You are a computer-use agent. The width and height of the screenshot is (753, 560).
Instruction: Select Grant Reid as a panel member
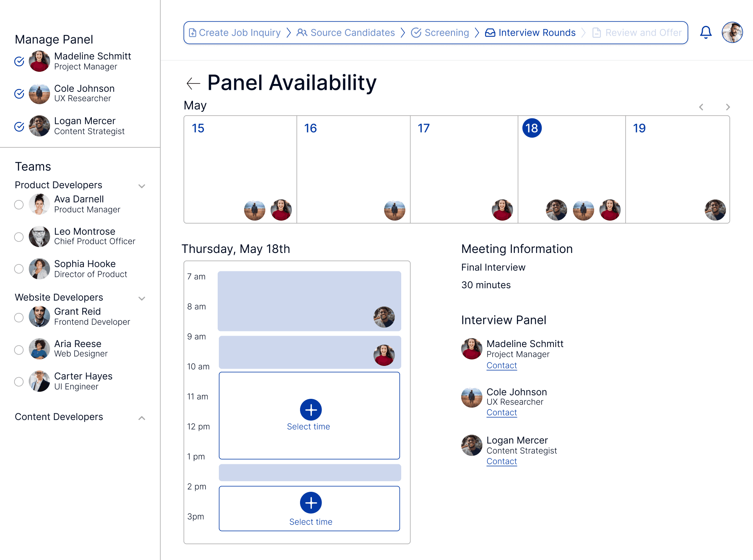[18, 318]
